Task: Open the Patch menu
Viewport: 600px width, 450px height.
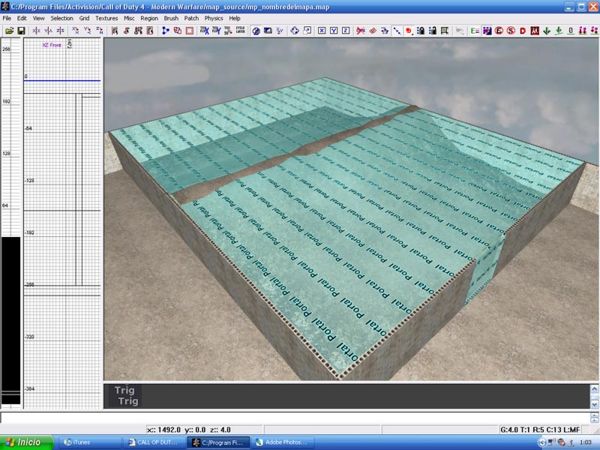Action: (x=191, y=18)
